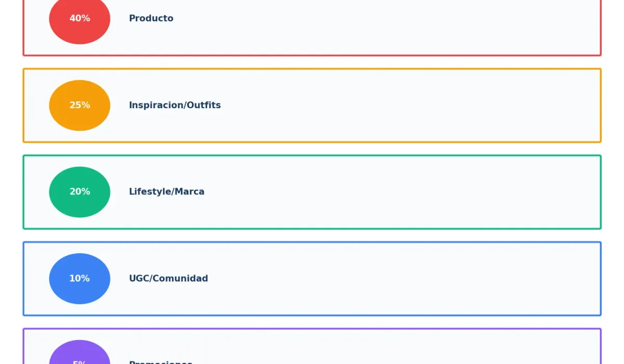Click the 20% text beside Lifestyle/Marca
624x364 pixels.
pyautogui.click(x=80, y=192)
